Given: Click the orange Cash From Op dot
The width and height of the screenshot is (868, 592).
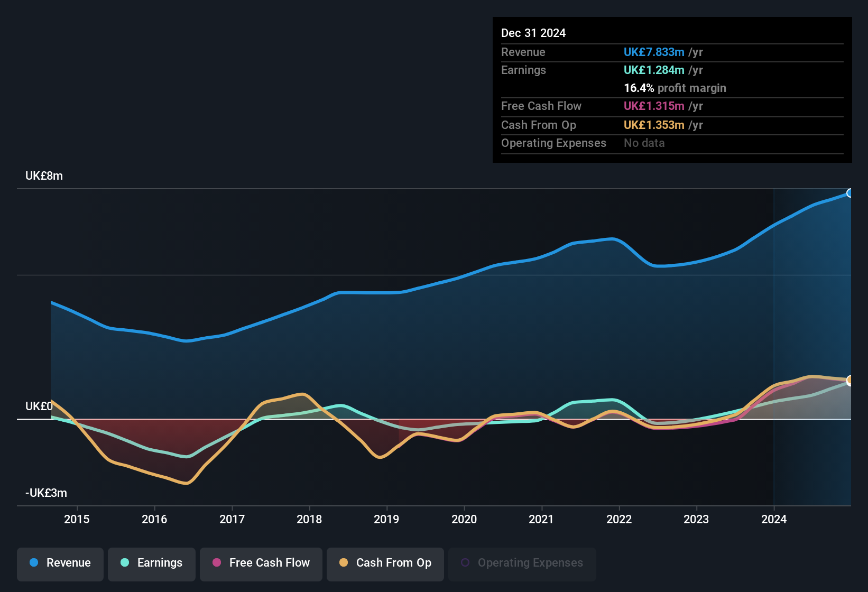Looking at the screenshot, I should coord(344,562).
